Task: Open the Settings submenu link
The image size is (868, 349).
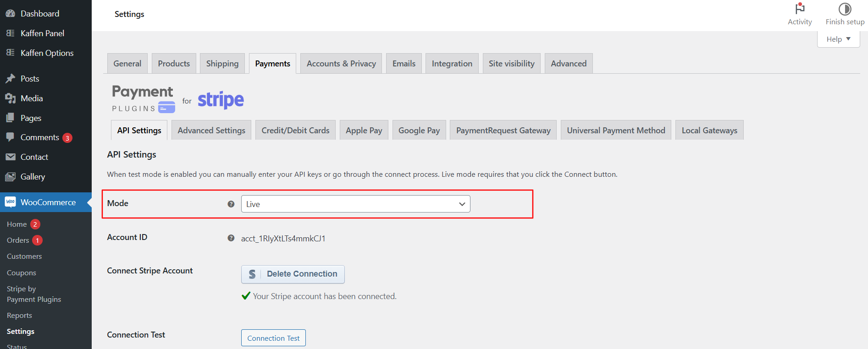Action: [x=21, y=332]
